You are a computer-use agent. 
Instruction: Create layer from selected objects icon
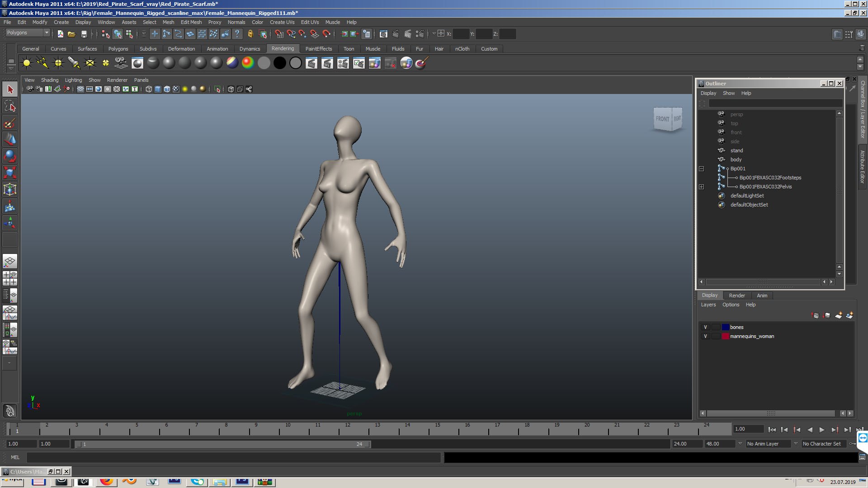click(849, 315)
